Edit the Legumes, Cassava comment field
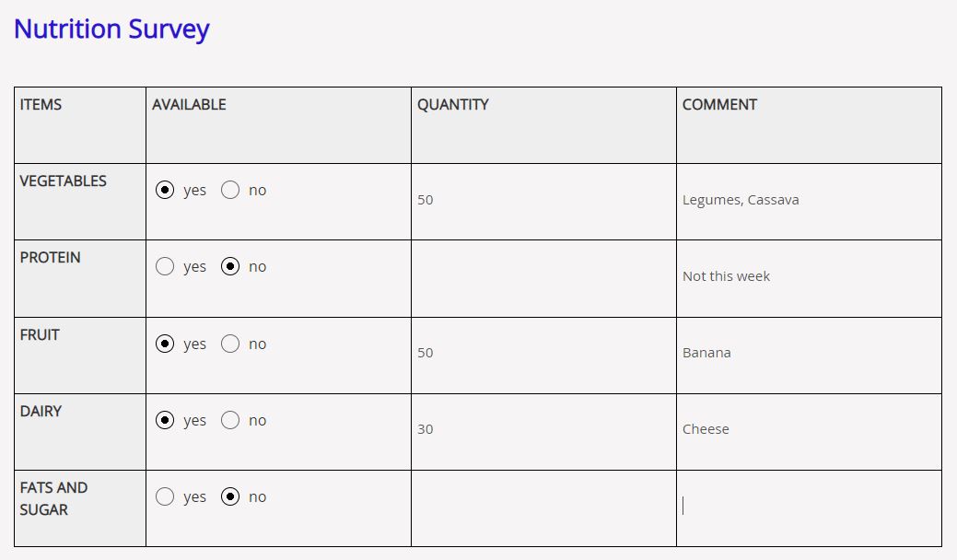 tap(809, 200)
